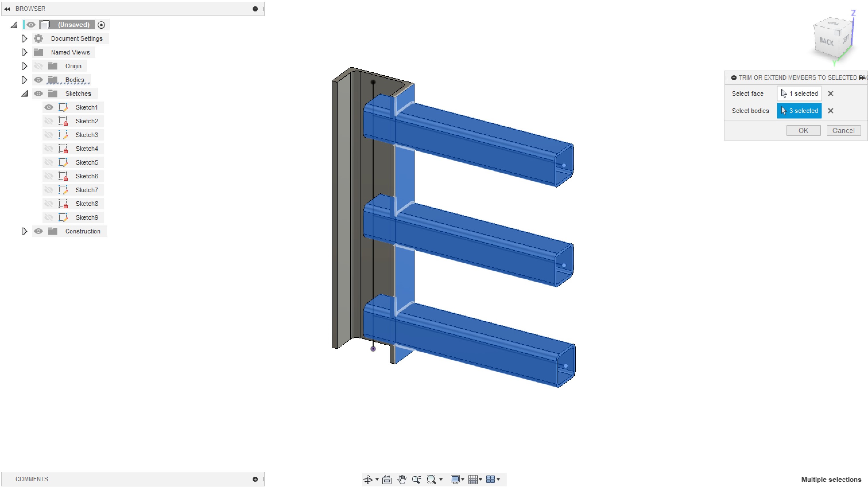The image size is (868, 489).
Task: Activate the Pan hand tool
Action: pyautogui.click(x=402, y=479)
